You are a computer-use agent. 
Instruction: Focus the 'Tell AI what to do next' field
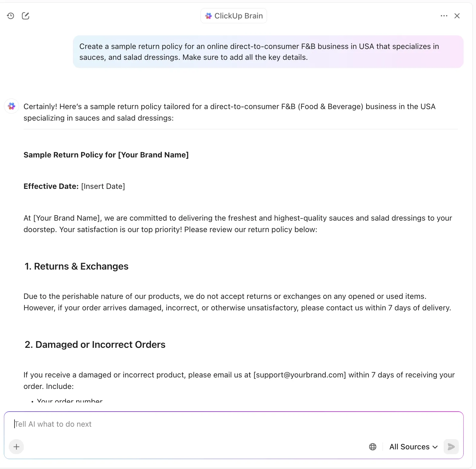pyautogui.click(x=233, y=424)
